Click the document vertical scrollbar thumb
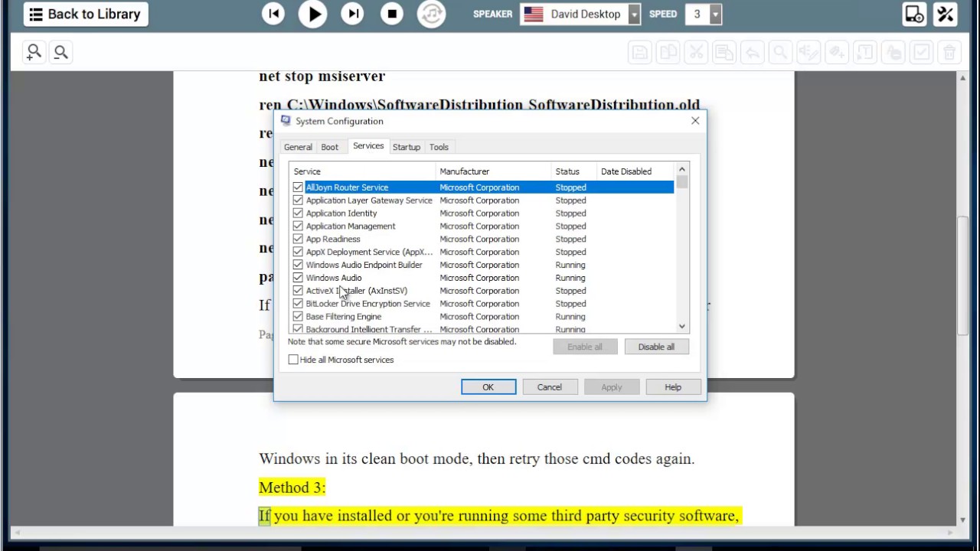 tap(963, 275)
